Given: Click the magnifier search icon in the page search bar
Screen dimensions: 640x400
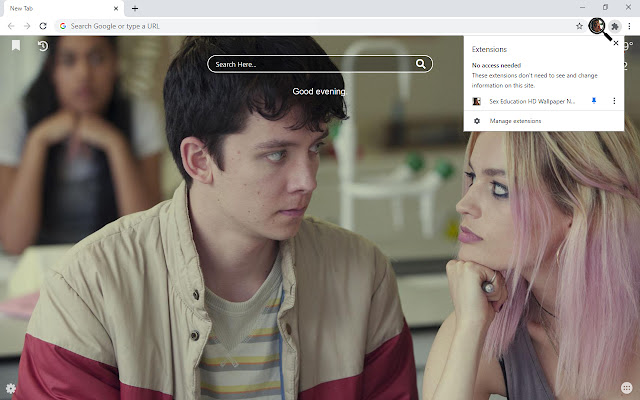Looking at the screenshot, I should [420, 64].
